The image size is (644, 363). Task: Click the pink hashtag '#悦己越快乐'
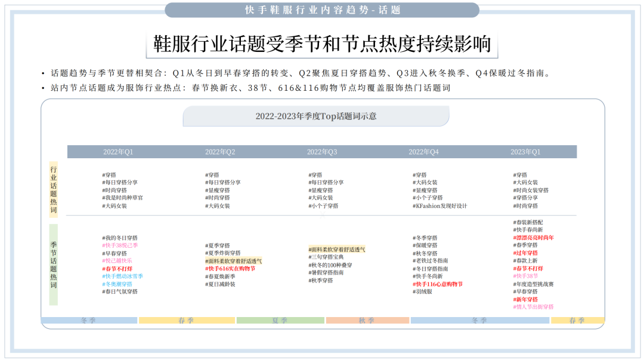click(x=117, y=261)
